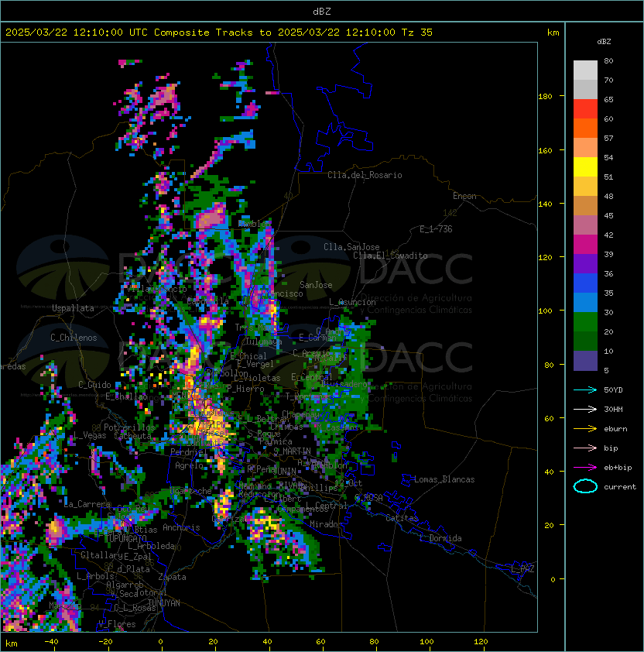Pick the bright yellow 51-54 dBZ swatch
Image resolution: width=644 pixels, height=652 pixels.
click(585, 166)
